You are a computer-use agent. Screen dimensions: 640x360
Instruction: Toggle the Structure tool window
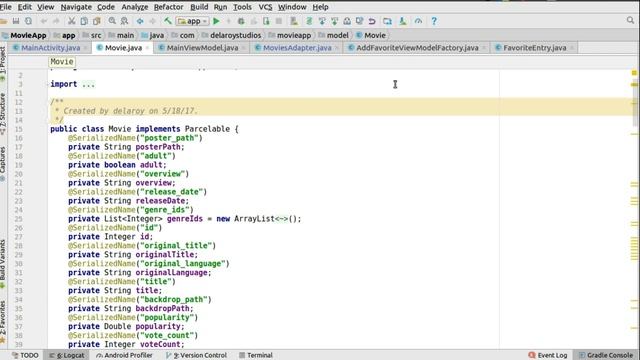pyautogui.click(x=3, y=113)
